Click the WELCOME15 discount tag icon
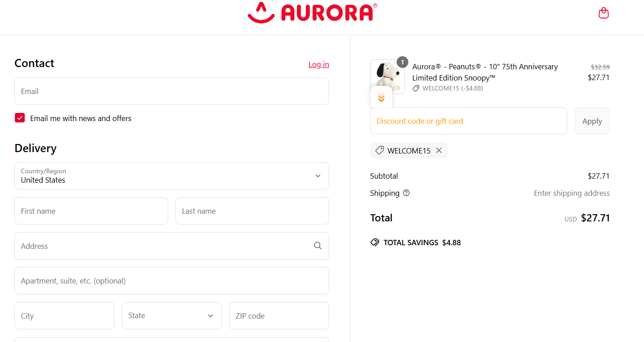This screenshot has height=342, width=644. pyautogui.click(x=416, y=88)
